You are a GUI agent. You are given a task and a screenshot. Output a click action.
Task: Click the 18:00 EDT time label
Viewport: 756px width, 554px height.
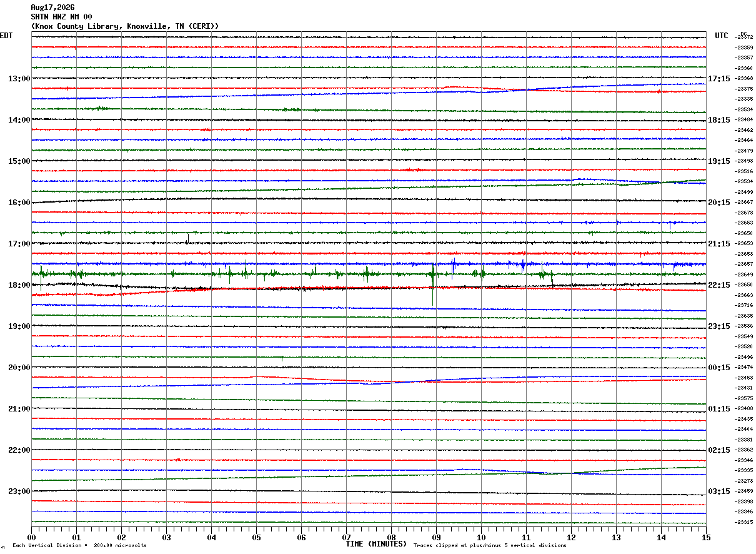(19, 285)
